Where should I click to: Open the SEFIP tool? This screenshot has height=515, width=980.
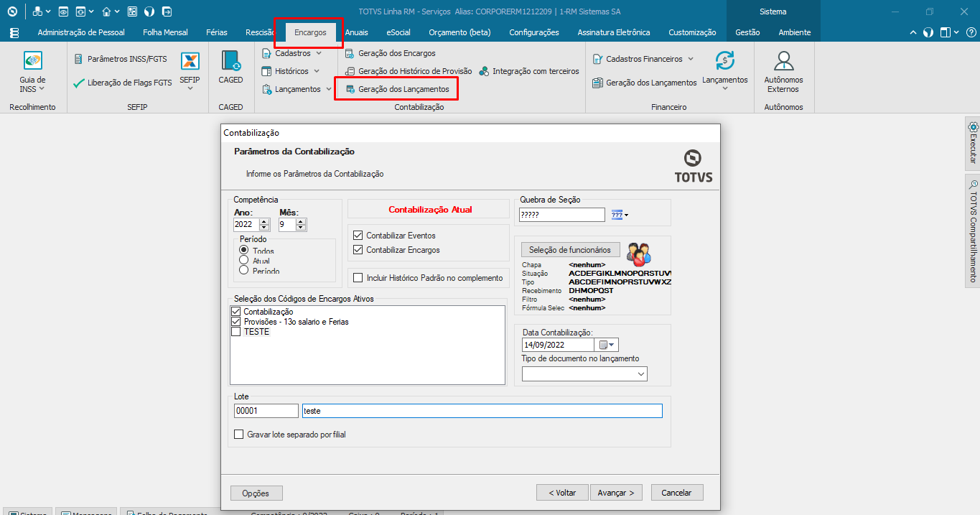(190, 70)
